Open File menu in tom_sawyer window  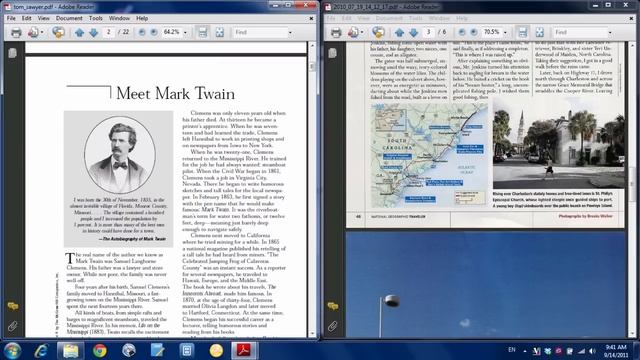11,18
